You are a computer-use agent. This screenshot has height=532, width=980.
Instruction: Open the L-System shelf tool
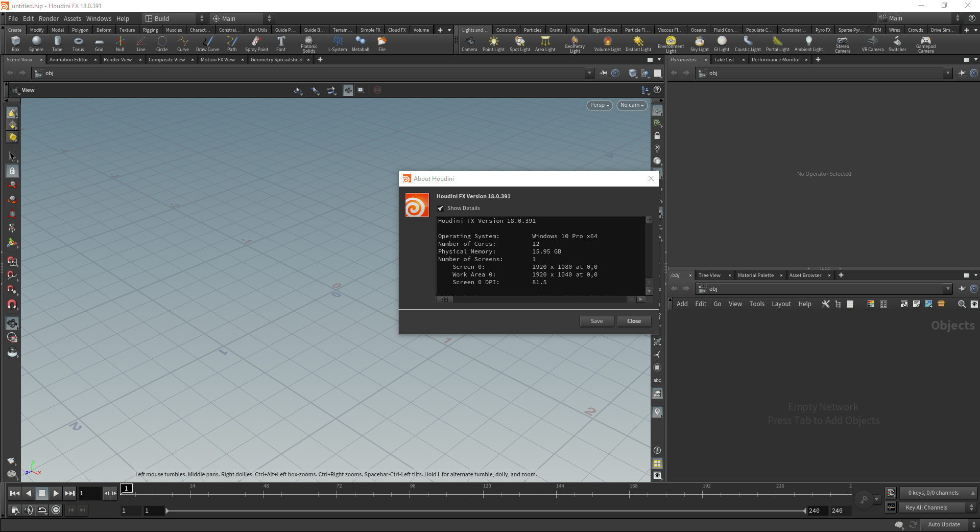(x=338, y=43)
